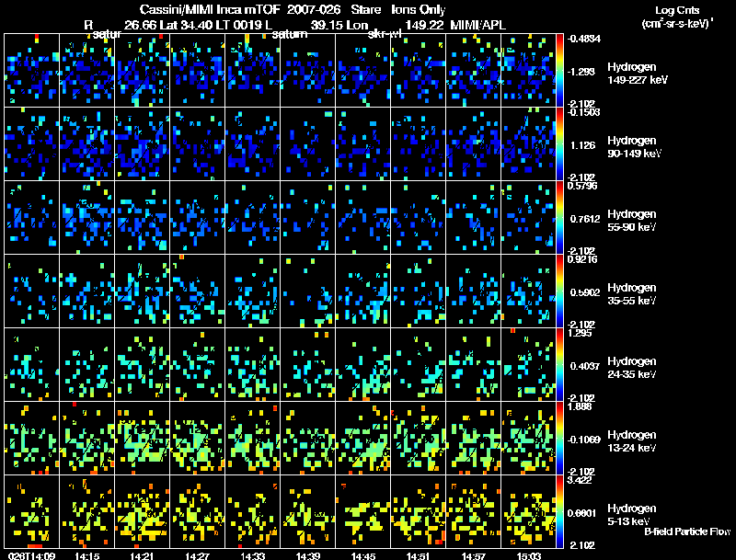Click the 'Hydrogen 24-35 keV' row label
The image size is (736, 560).
click(x=632, y=368)
